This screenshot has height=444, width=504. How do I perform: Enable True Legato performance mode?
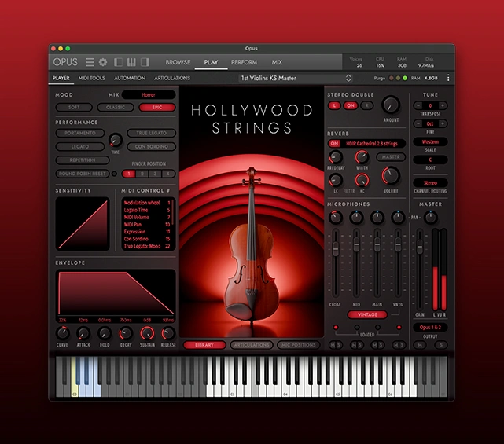pos(152,133)
